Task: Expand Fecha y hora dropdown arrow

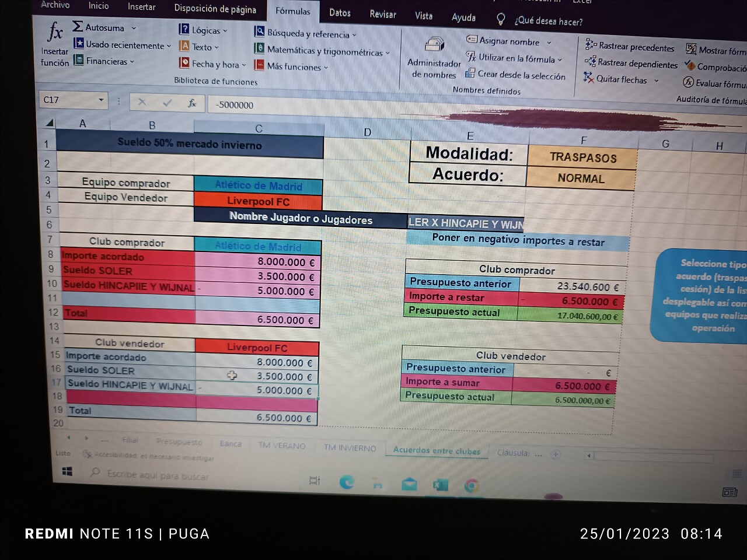Action: (x=244, y=65)
